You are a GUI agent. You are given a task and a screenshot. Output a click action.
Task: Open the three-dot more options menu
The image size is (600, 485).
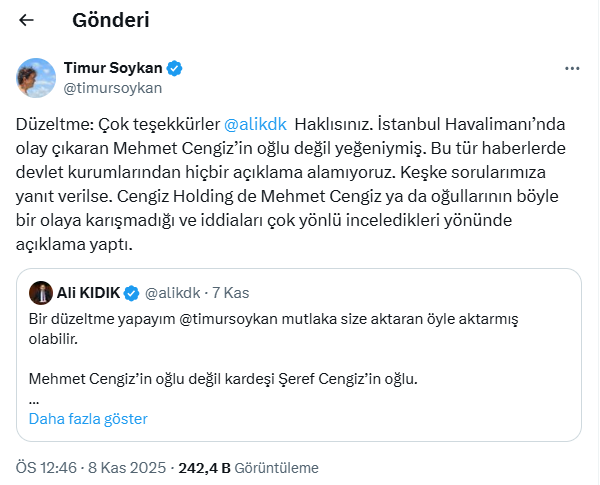click(x=572, y=69)
